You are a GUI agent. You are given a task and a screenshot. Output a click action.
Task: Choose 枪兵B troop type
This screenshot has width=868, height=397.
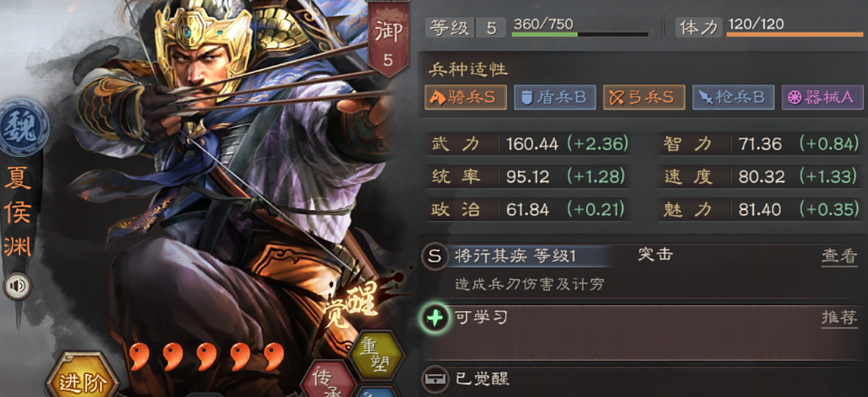[733, 97]
